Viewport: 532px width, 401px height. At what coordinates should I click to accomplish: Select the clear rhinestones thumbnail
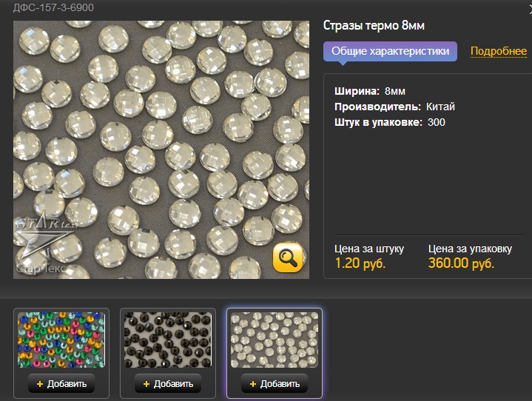click(x=275, y=340)
